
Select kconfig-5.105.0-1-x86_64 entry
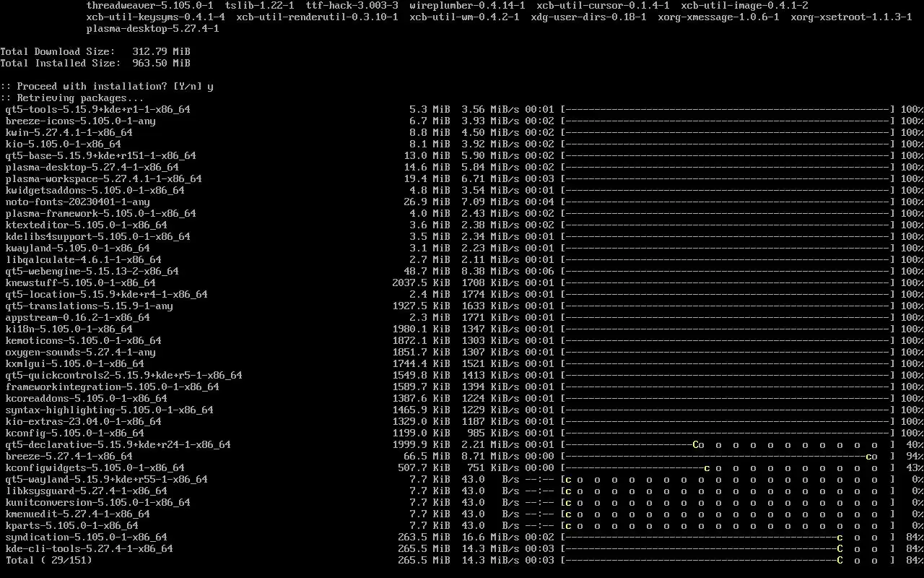(75, 433)
